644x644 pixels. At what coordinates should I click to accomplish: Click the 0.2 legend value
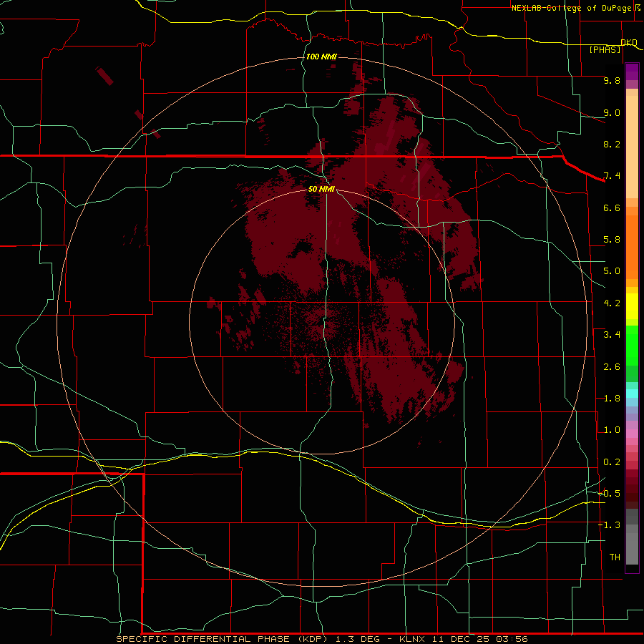612,462
